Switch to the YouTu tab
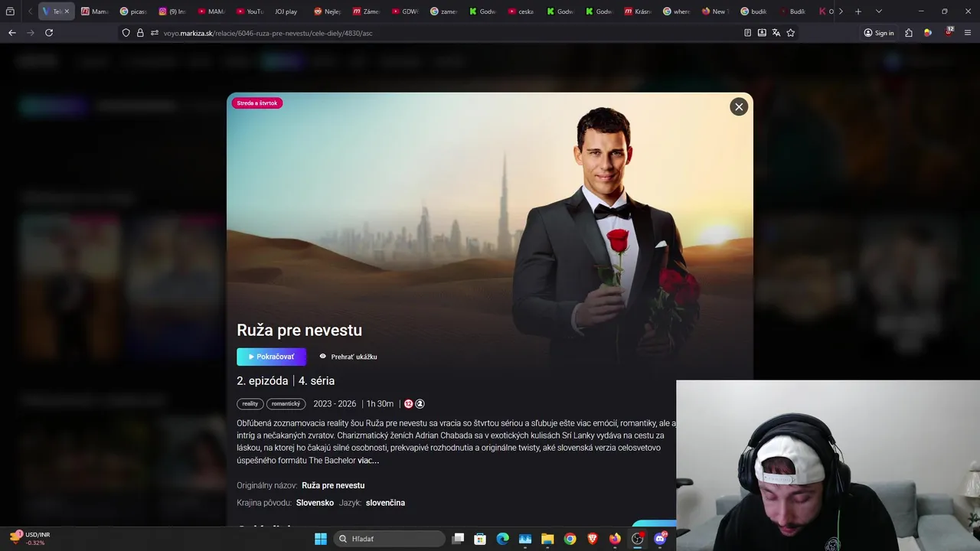The width and height of the screenshot is (980, 551). tap(250, 11)
